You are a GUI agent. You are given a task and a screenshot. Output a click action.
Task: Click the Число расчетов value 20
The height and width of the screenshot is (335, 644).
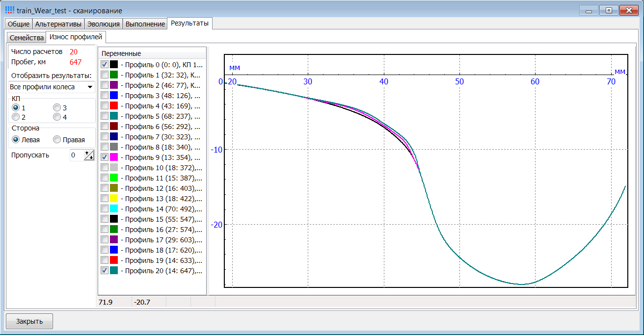(74, 52)
